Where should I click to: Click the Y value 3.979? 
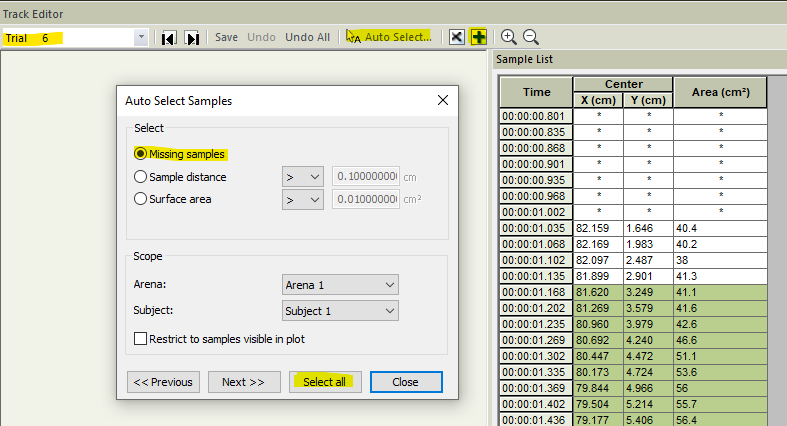coord(648,324)
